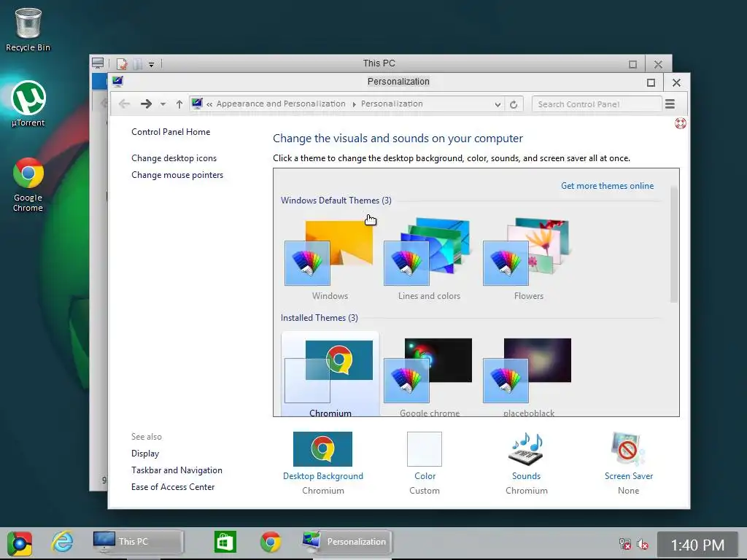
Task: Select the Flowers theme
Action: click(x=528, y=259)
